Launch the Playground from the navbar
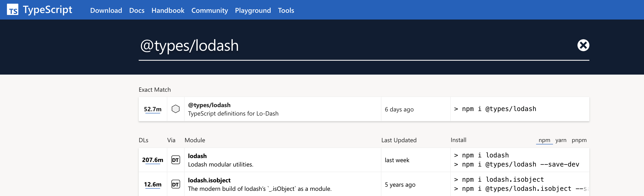Image resolution: width=644 pixels, height=196 pixels. click(x=253, y=10)
